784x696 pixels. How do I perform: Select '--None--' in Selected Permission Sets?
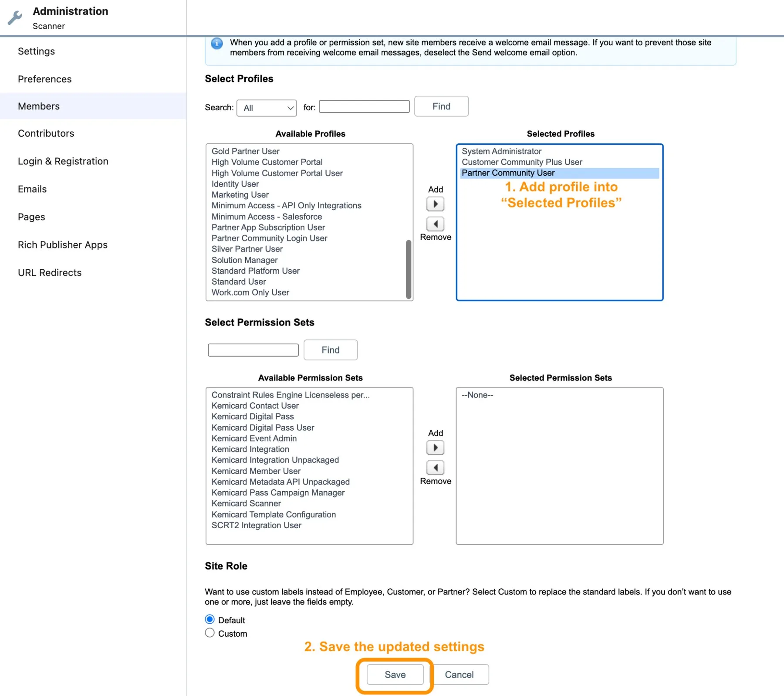point(477,395)
